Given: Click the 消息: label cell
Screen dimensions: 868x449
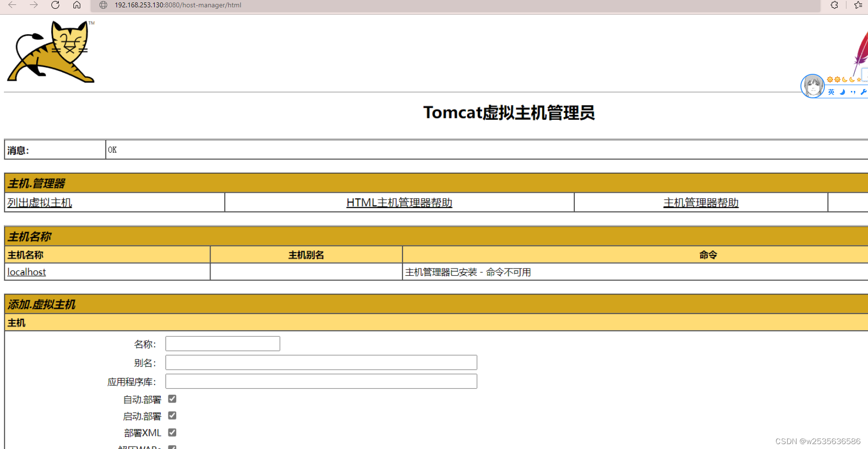Looking at the screenshot, I should coord(55,150).
